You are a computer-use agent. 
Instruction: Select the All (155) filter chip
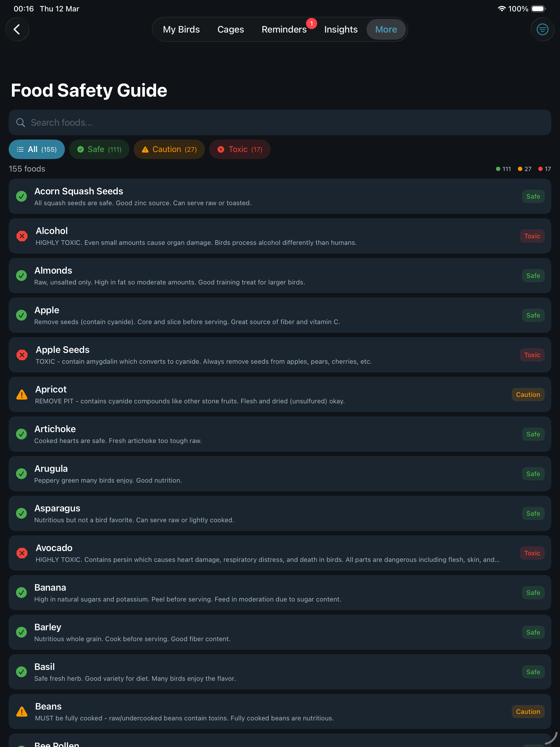point(37,149)
